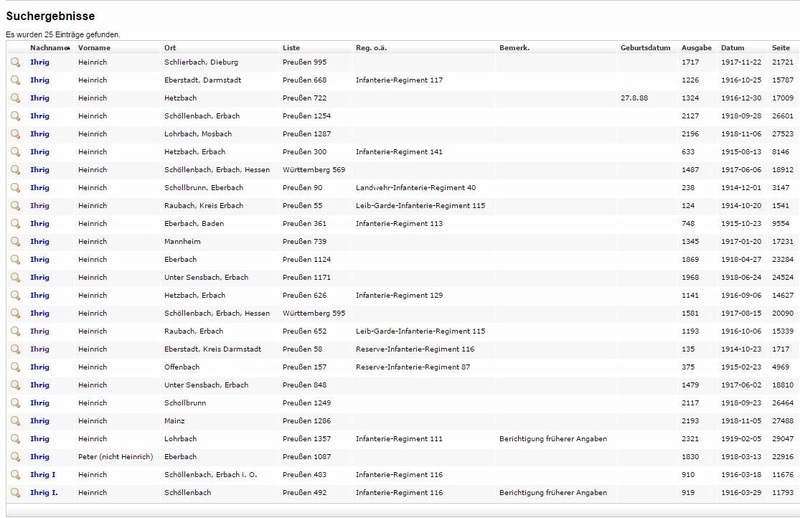This screenshot has height=518, width=800.
Task: Select text 'Es wurden 25 Einträge gefunden.'
Action: (63, 35)
